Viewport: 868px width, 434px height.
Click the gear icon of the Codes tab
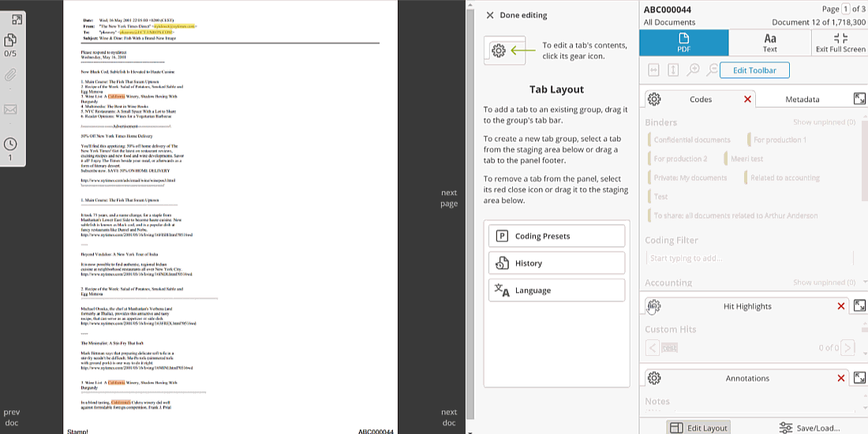click(654, 99)
